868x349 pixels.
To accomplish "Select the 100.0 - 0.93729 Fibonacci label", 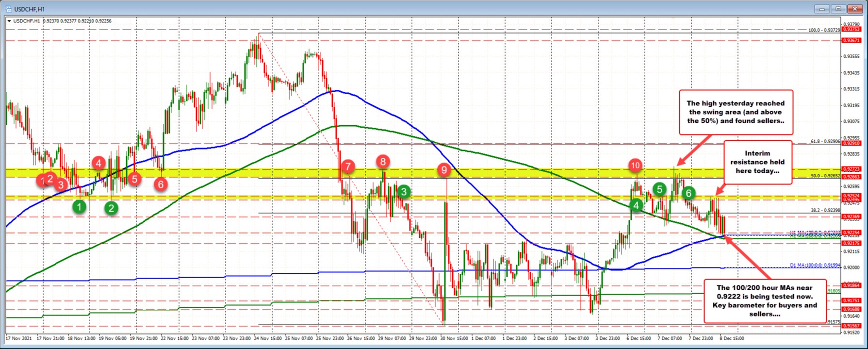I will click(824, 30).
